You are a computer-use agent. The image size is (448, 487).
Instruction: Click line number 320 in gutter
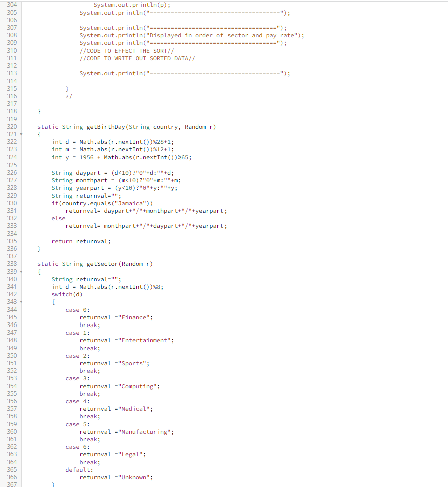[12, 127]
